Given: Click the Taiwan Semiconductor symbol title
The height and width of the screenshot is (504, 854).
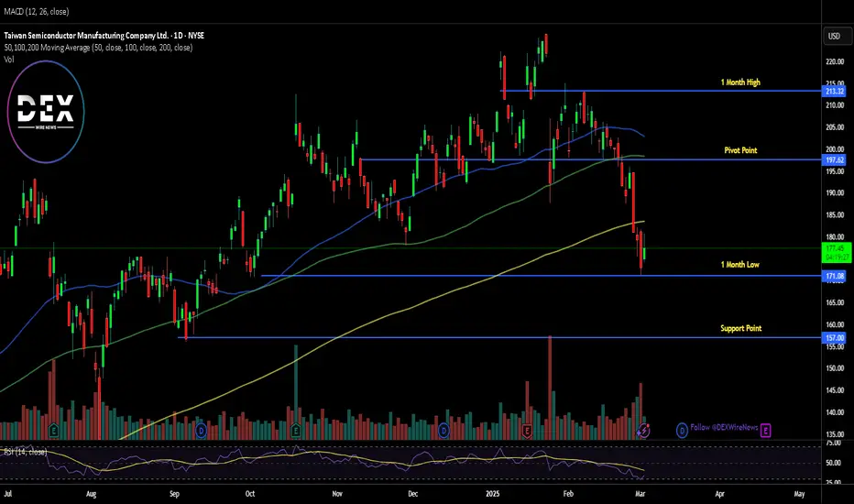Looking at the screenshot, I should tap(104, 36).
